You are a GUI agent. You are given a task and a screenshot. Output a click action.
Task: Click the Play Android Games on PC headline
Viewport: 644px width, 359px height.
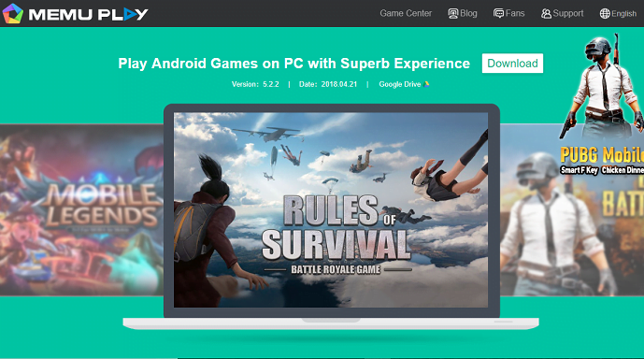(294, 64)
